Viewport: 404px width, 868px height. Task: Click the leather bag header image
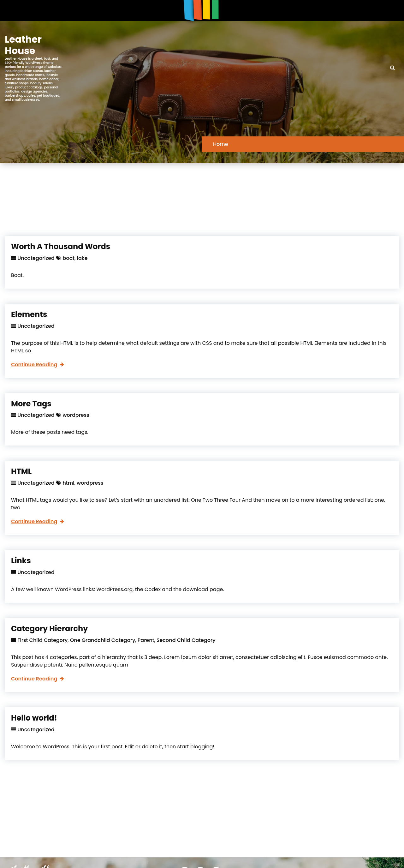pos(202,92)
